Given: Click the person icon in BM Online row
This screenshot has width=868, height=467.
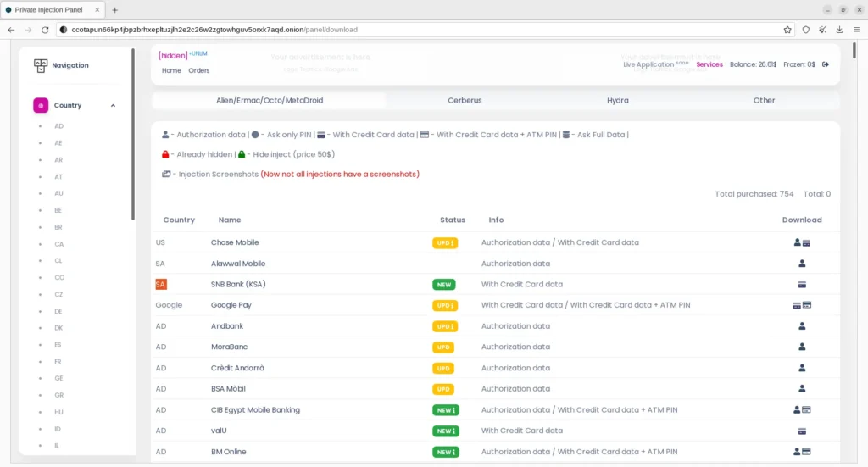Looking at the screenshot, I should point(797,452).
